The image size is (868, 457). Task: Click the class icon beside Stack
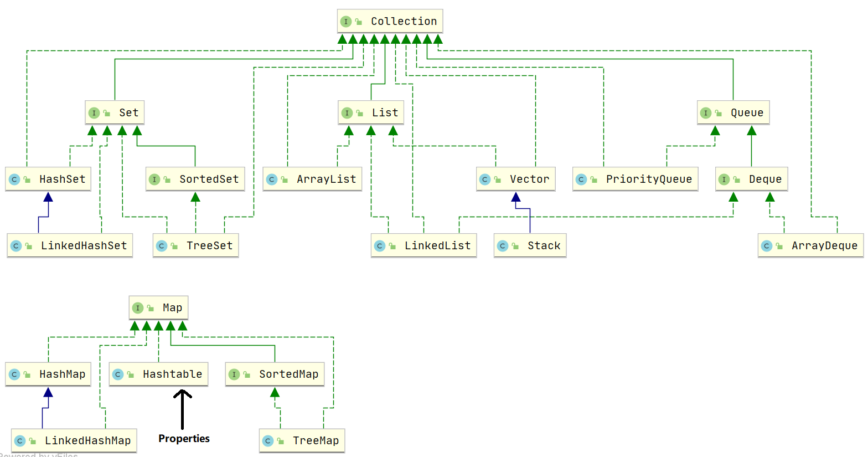pos(503,246)
